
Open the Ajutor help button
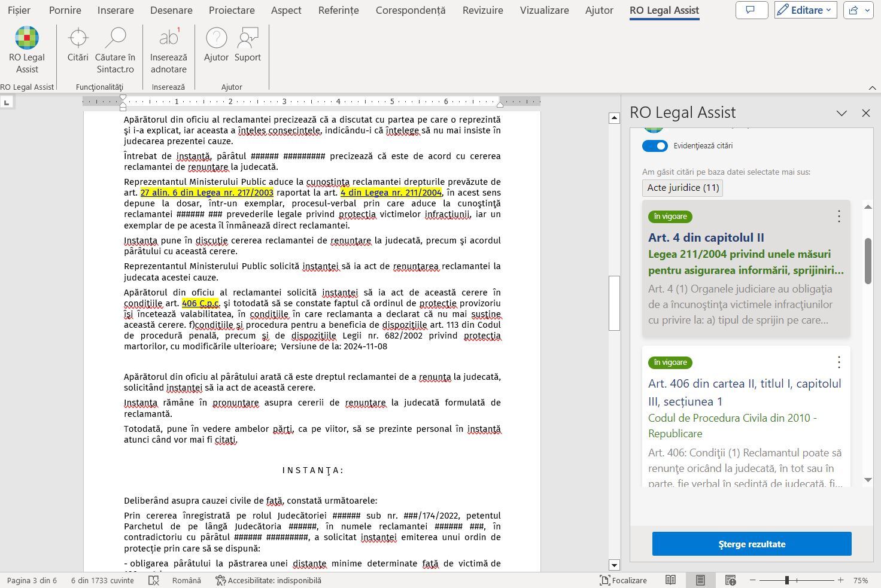click(216, 45)
